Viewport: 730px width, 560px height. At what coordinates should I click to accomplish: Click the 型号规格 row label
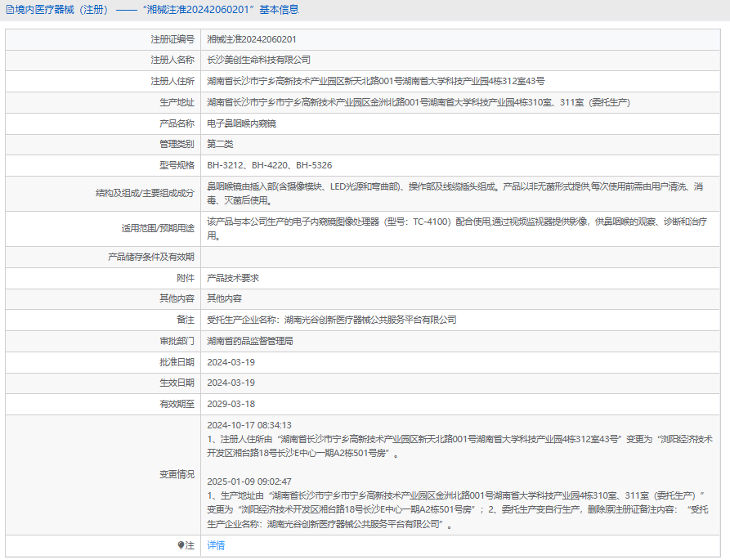tap(177, 165)
